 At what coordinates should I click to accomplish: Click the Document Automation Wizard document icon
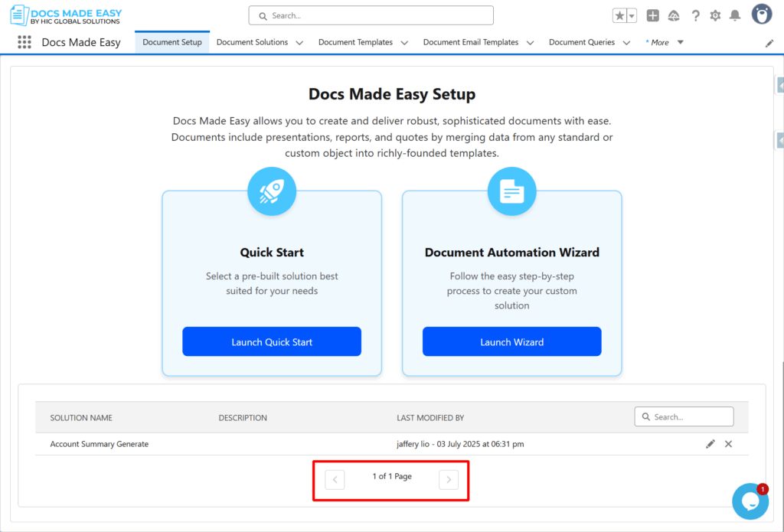click(511, 191)
